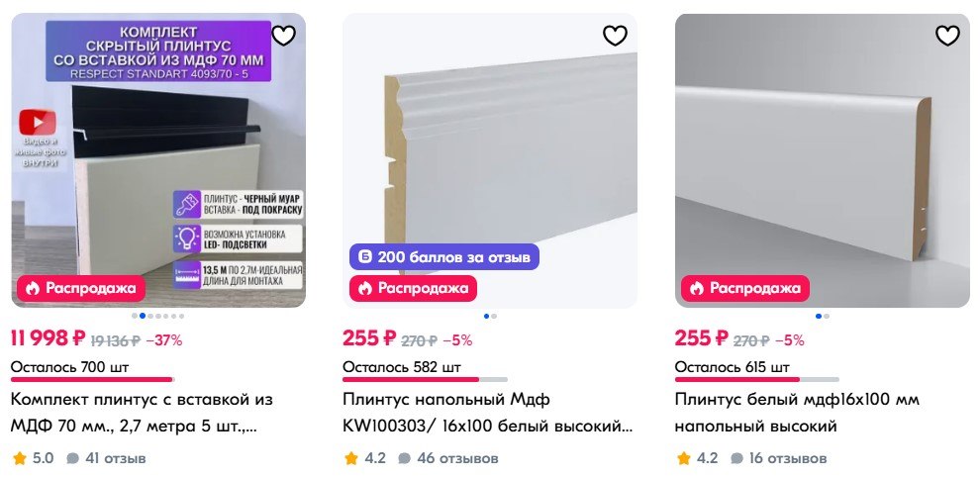The height and width of the screenshot is (477, 980).
Task: Click Распродажа badge on third product
Action: pos(745,288)
